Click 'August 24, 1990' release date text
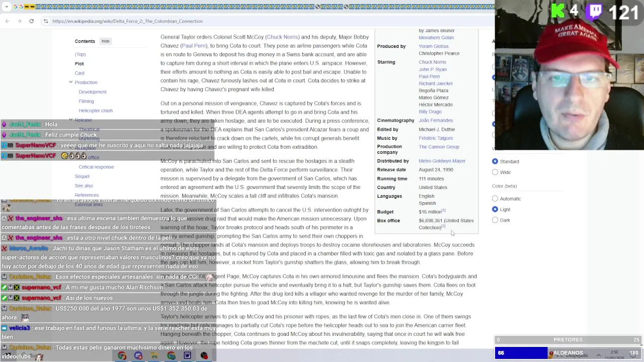The width and height of the screenshot is (644, 362). coord(436,170)
